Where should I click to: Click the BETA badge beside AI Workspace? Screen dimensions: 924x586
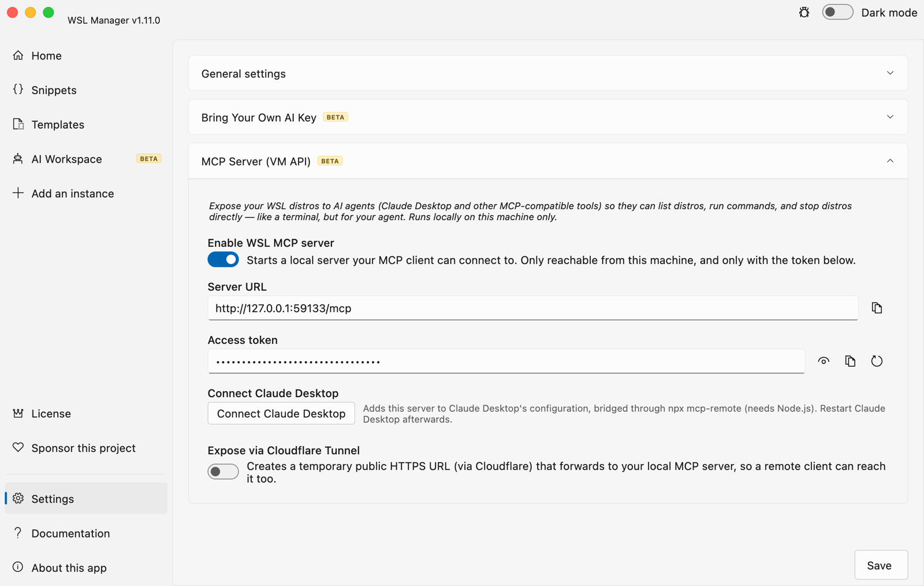point(148,159)
